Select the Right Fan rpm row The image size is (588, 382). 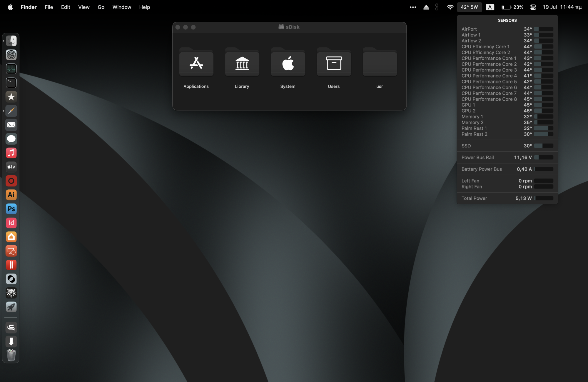(x=507, y=187)
